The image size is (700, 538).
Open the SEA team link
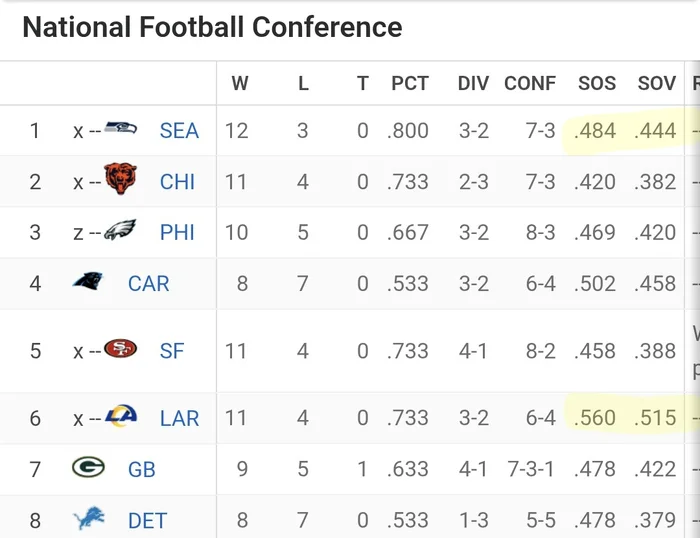(179, 131)
